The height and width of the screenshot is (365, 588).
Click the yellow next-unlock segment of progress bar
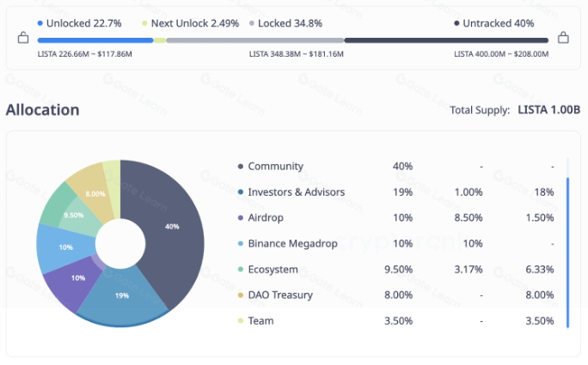point(160,40)
